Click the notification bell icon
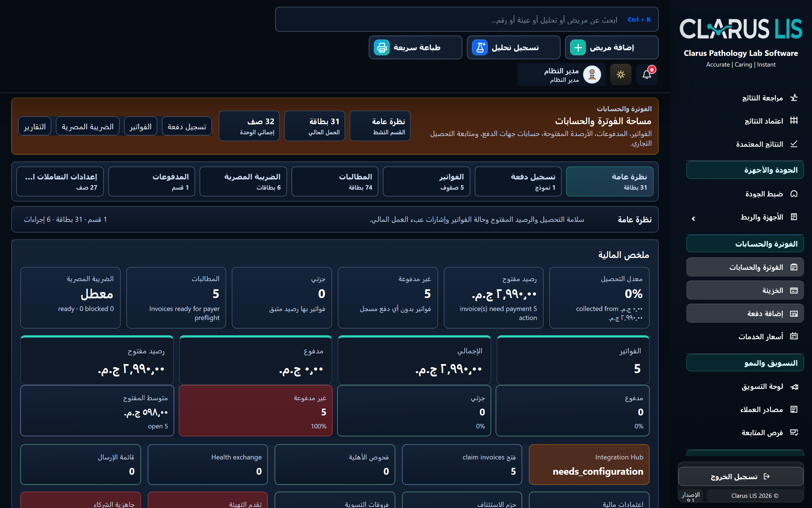The height and width of the screenshot is (508, 812). (646, 75)
